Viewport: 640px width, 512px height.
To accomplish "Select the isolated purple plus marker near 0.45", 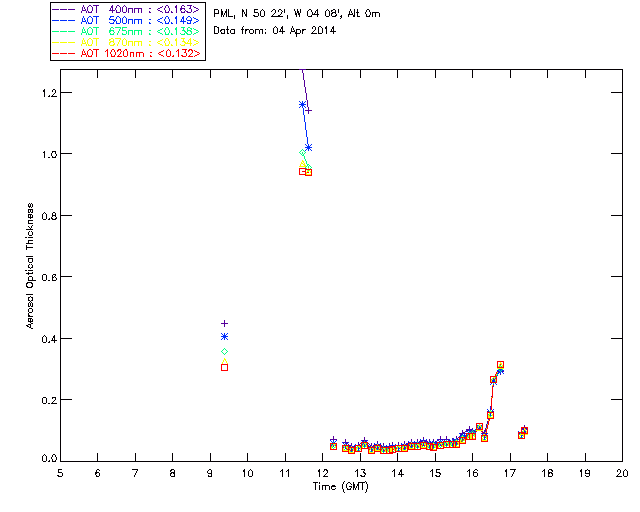I will [224, 323].
